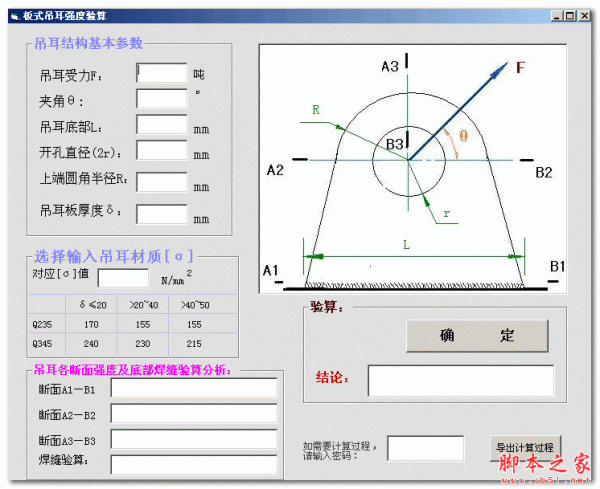Screen dimensions: 600x489
Task: Select the 对应[σ]值 input field
Action: pos(123,278)
